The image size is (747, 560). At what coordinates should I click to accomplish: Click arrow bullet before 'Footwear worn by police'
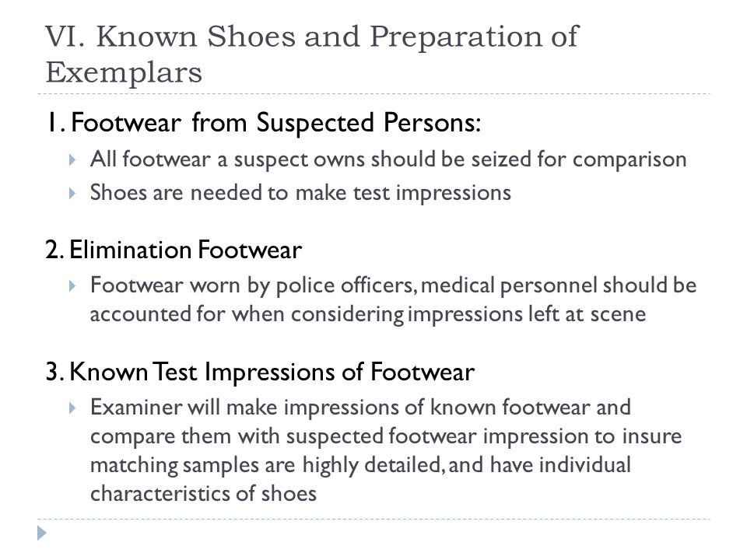72,285
